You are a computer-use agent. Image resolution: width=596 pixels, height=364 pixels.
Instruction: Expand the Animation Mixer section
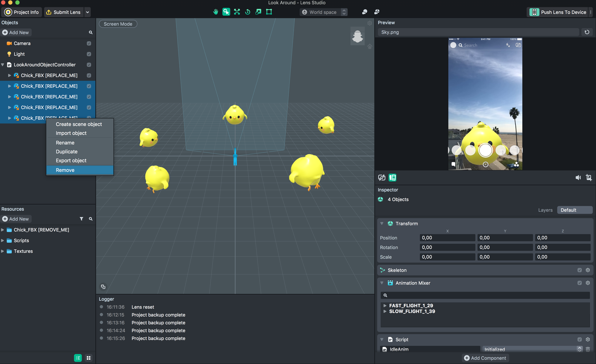[382, 283]
